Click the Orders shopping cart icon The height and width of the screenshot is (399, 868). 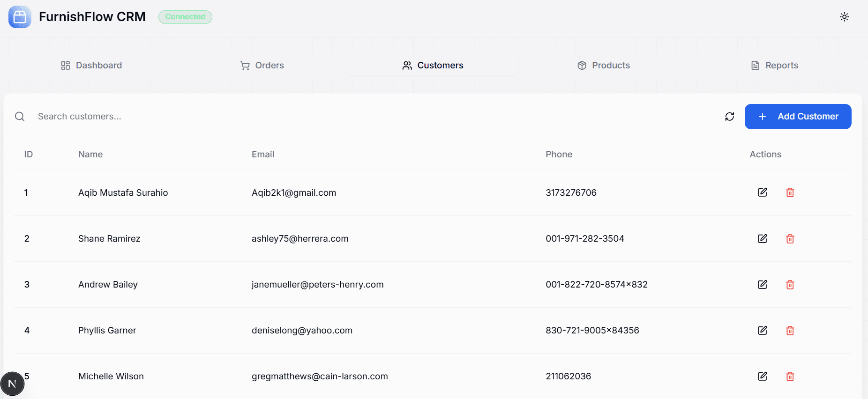pyautogui.click(x=245, y=65)
